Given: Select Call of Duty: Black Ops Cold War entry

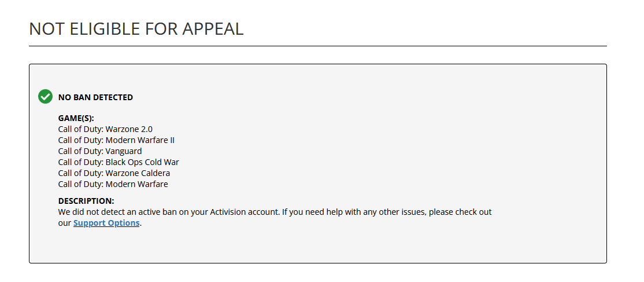Looking at the screenshot, I should (x=119, y=162).
